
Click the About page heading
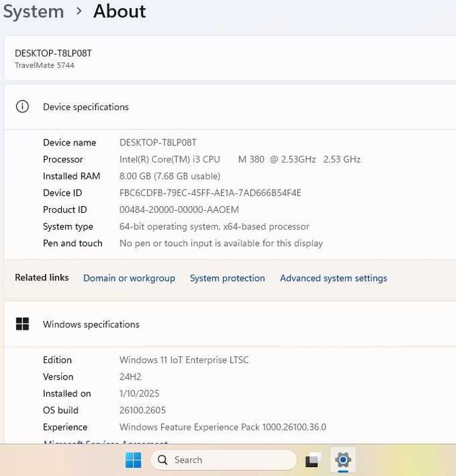click(x=120, y=12)
